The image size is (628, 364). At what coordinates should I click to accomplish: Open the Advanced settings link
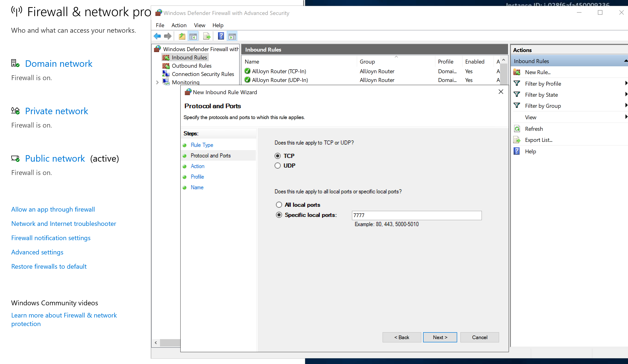pyautogui.click(x=37, y=252)
